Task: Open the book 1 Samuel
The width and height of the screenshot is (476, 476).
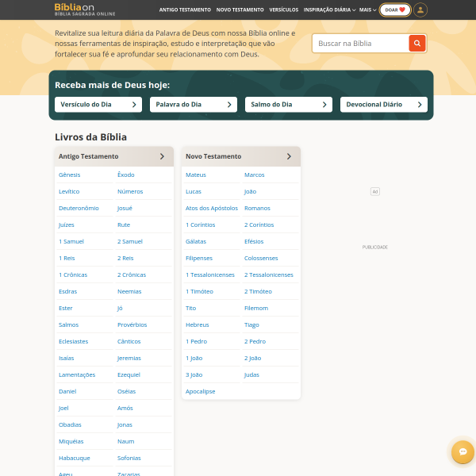Action: 71,242
